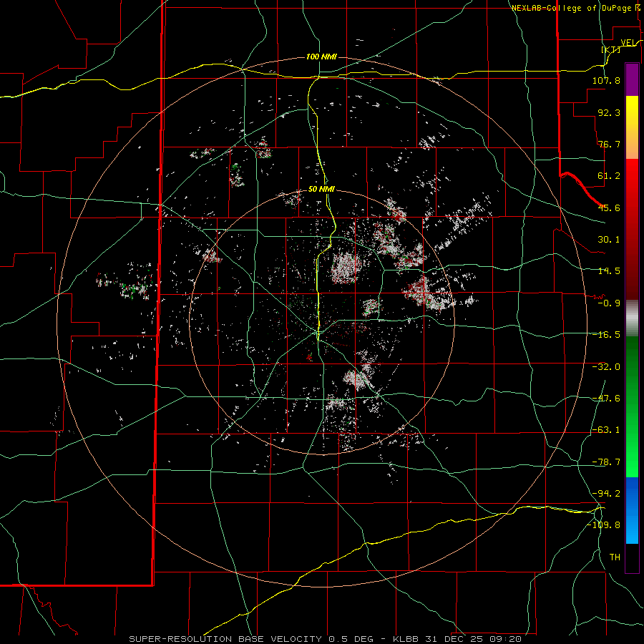Screen dimensions: 644x644
Task: Click the [KT] units label
Action: coord(611,49)
